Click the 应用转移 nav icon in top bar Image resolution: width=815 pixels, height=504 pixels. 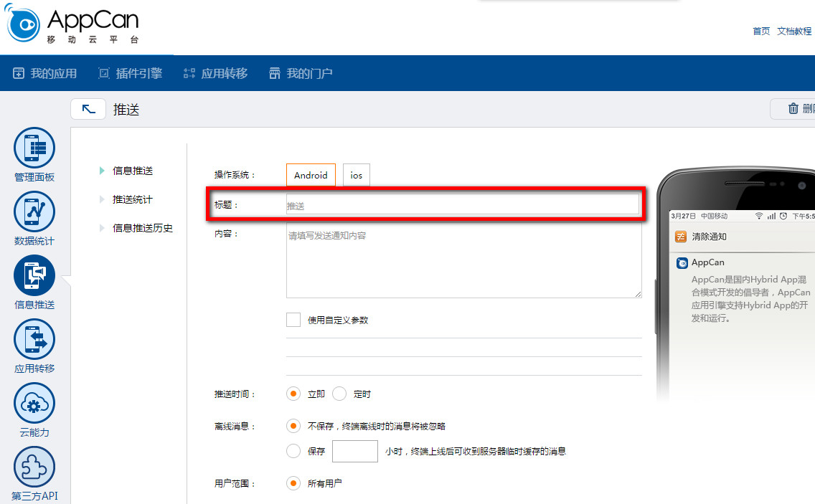[x=189, y=73]
